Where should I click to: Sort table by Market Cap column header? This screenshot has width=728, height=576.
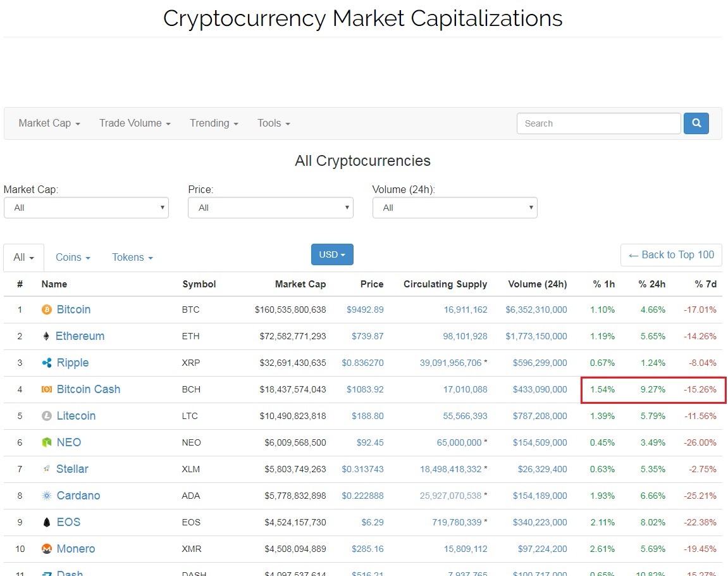point(300,284)
